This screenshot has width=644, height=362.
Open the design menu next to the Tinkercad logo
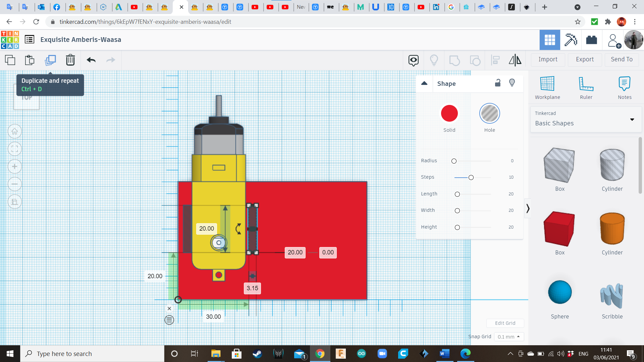(30, 39)
